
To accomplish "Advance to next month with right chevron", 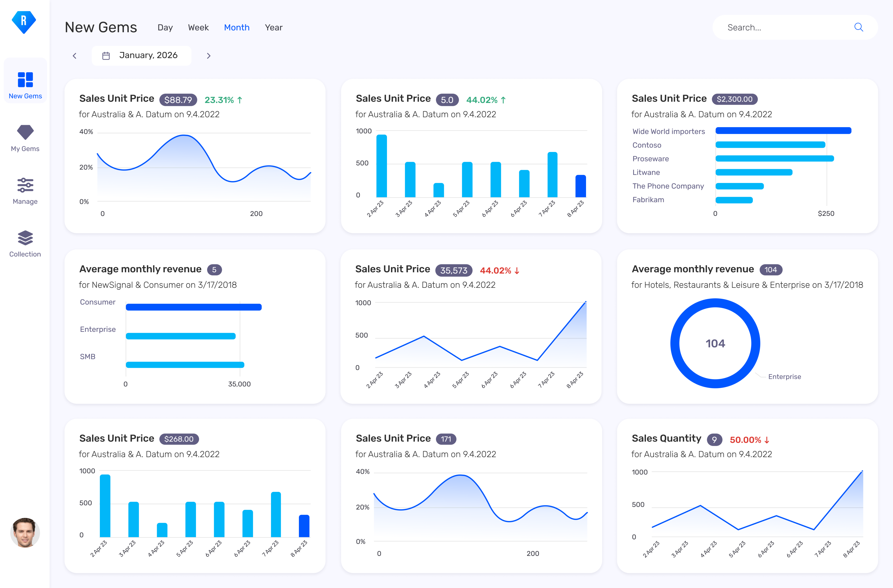I will pyautogui.click(x=209, y=56).
